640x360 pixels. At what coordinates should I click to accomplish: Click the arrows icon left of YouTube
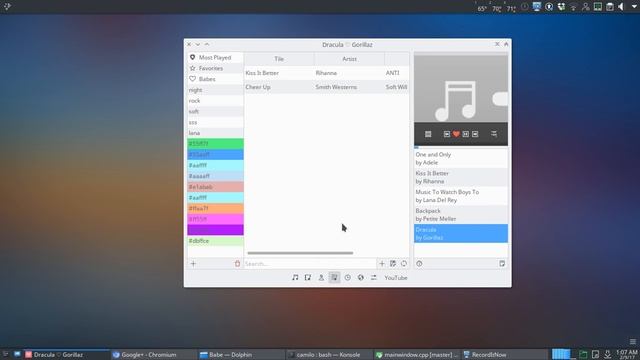[373, 278]
